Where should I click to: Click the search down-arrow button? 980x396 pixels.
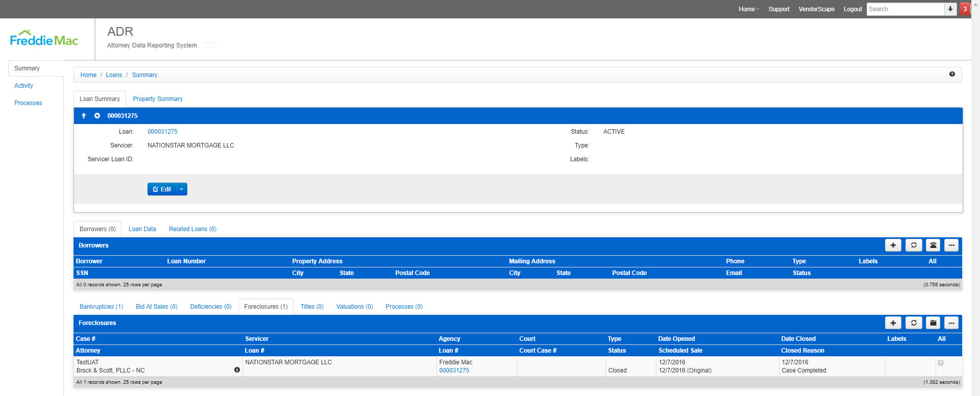click(950, 9)
